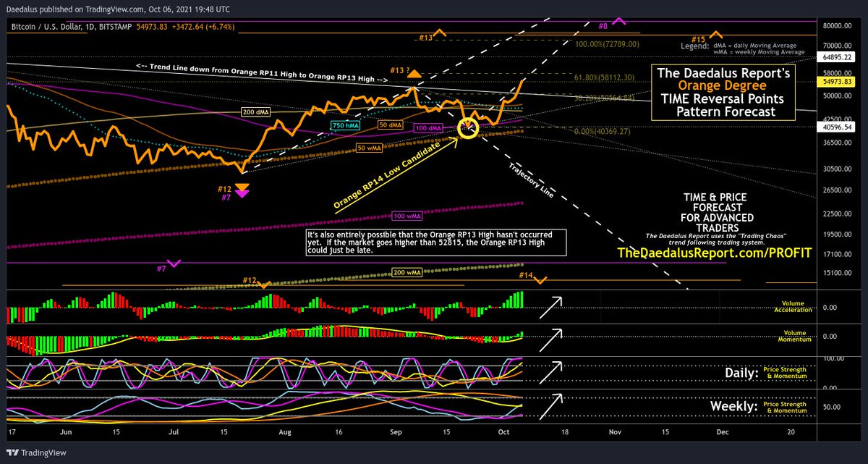Select the '750 hMA' label
Screen dimensions: 868x464
click(x=346, y=126)
